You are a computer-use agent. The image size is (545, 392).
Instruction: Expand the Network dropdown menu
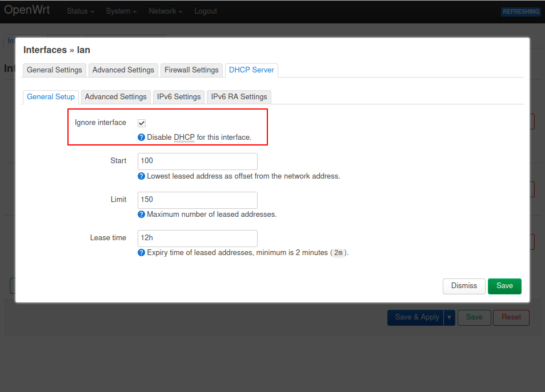(165, 11)
